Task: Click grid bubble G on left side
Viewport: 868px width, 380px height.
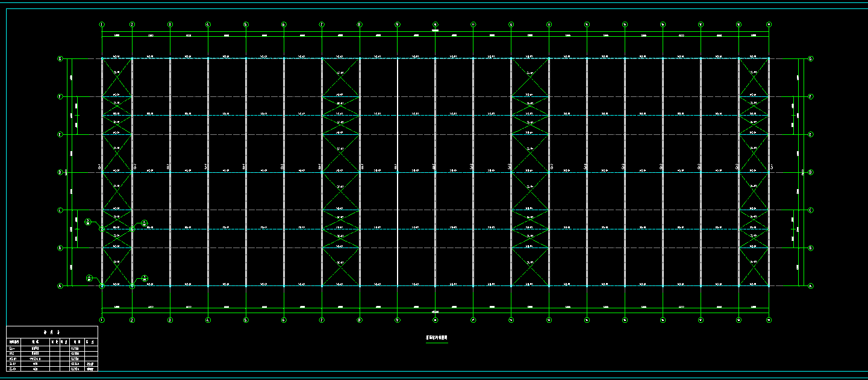Action: click(x=60, y=59)
